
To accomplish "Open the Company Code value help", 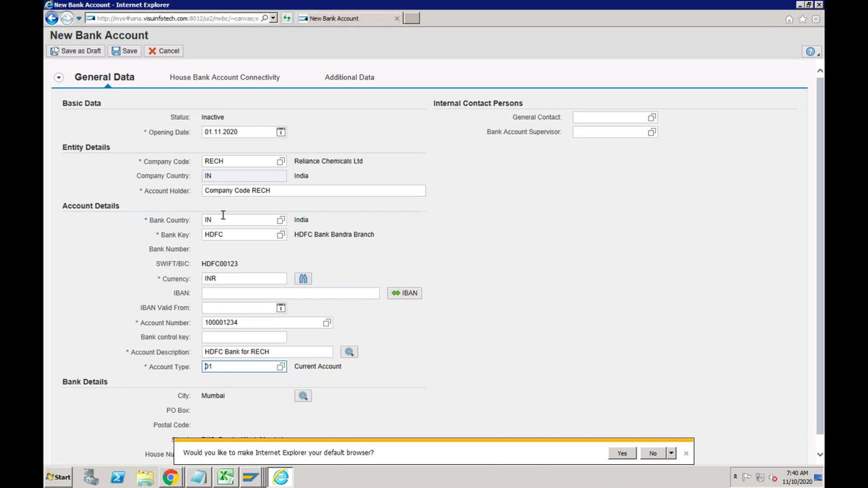I will tap(280, 161).
